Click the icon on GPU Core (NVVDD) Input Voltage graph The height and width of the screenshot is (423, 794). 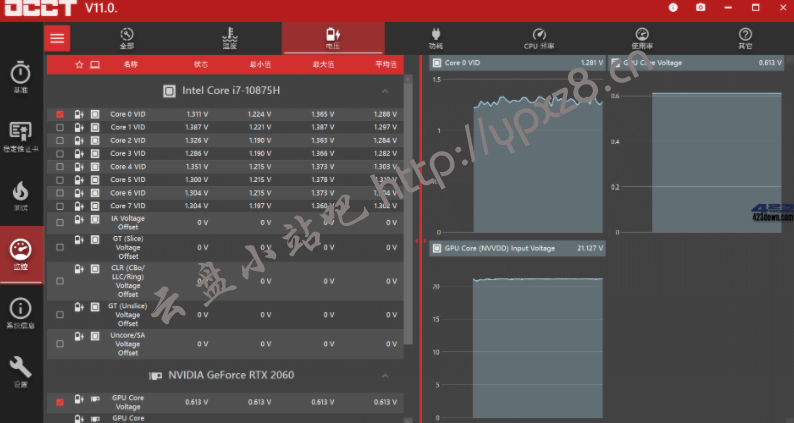436,249
